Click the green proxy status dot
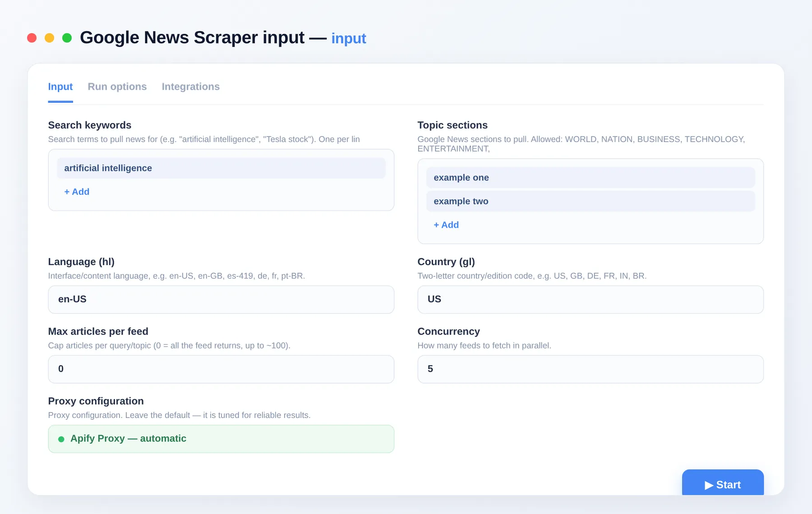The height and width of the screenshot is (514, 812). tap(61, 439)
